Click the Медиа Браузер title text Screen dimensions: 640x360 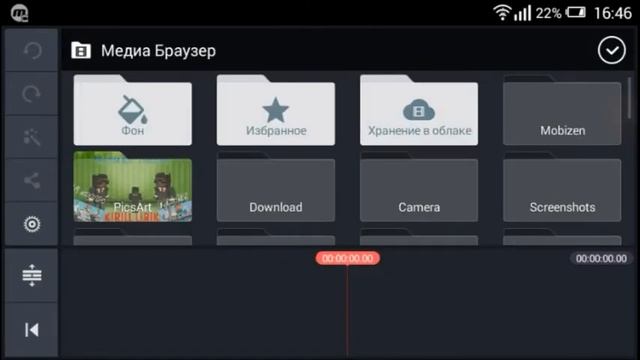click(x=158, y=51)
